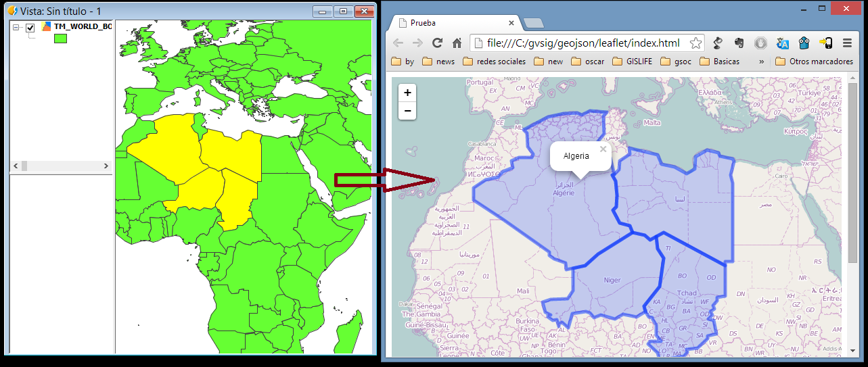Close the Algeria map popup
Image resolution: width=868 pixels, height=367 pixels.
603,149
